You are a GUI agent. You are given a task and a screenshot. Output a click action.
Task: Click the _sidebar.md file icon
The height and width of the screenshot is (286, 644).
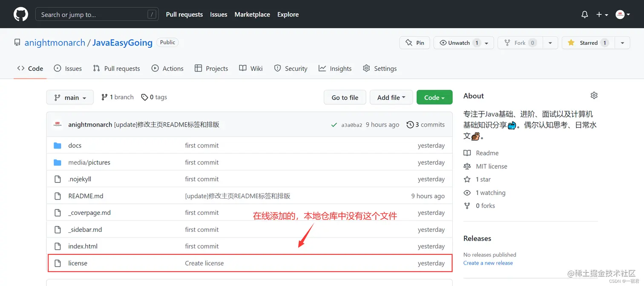57,230
